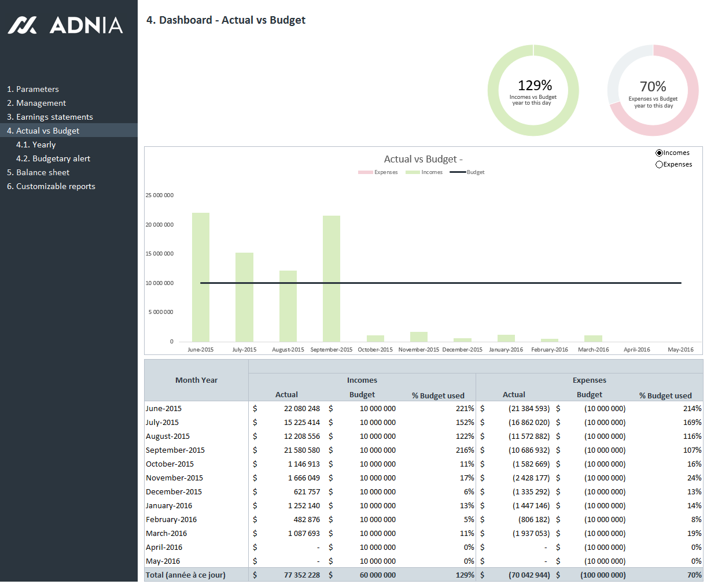Open Earnings statements section

50,117
